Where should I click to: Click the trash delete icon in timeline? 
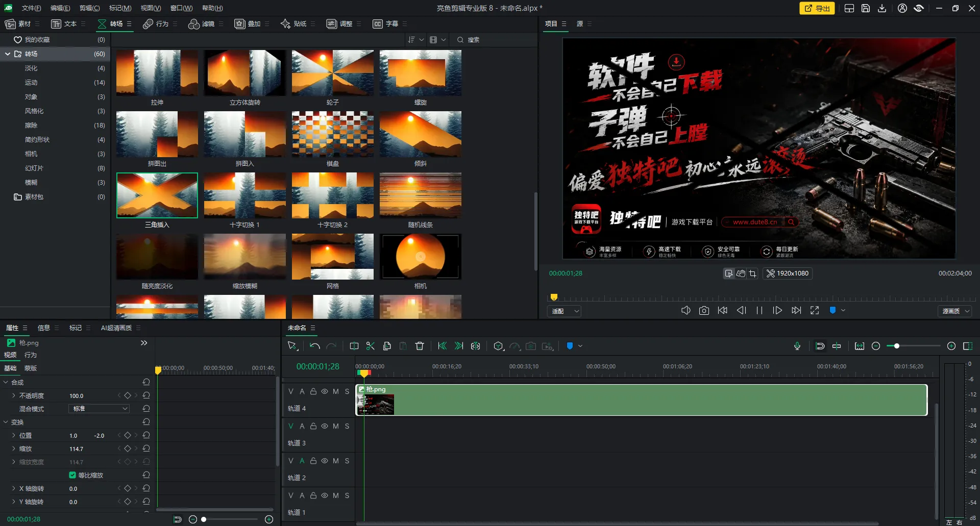420,346
